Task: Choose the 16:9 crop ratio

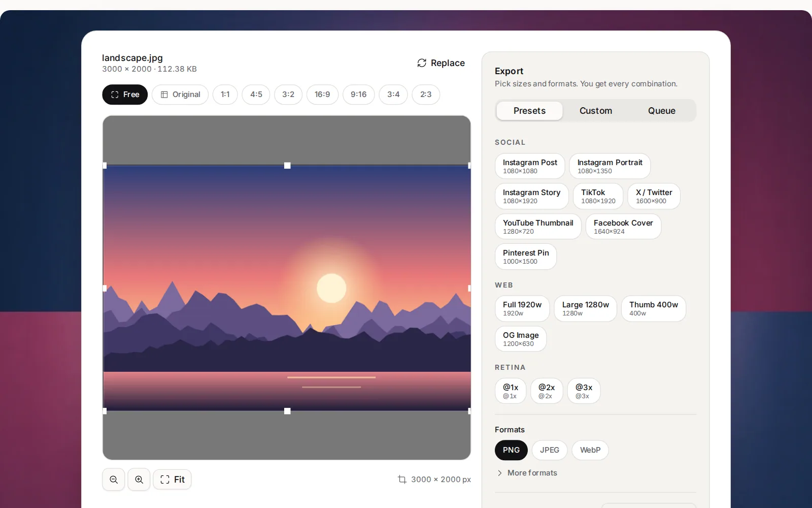Action: (322, 94)
